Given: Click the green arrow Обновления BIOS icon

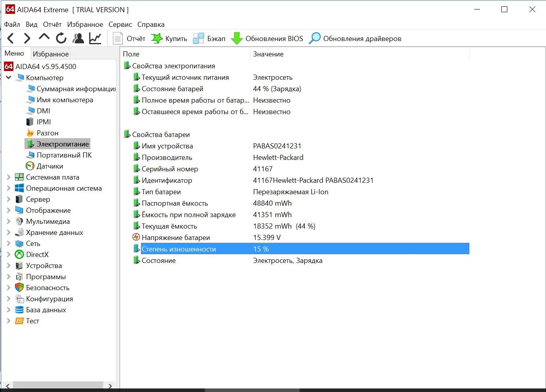Looking at the screenshot, I should coord(236,38).
